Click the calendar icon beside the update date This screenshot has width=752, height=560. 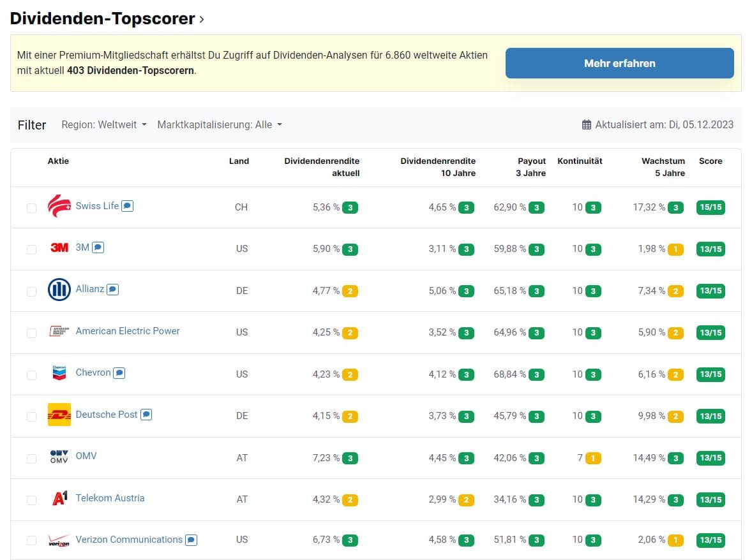pos(587,124)
